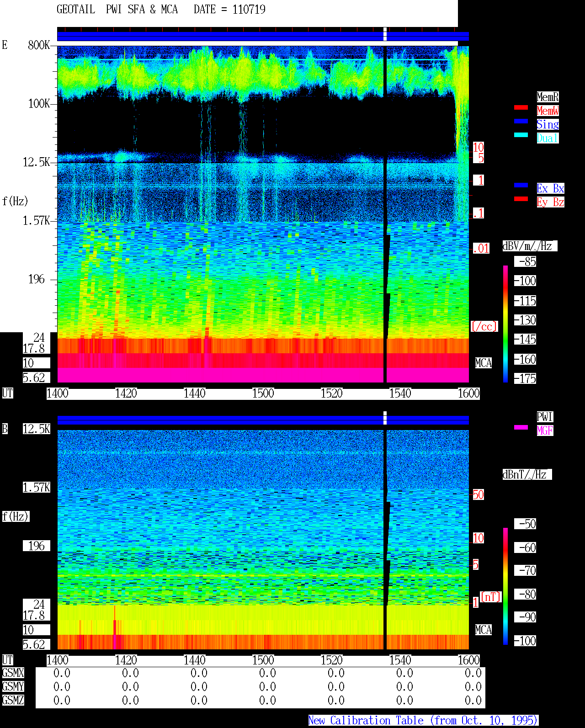This screenshot has height=728, width=585.
Task: Click the PWI legend label
Action: pos(545,417)
